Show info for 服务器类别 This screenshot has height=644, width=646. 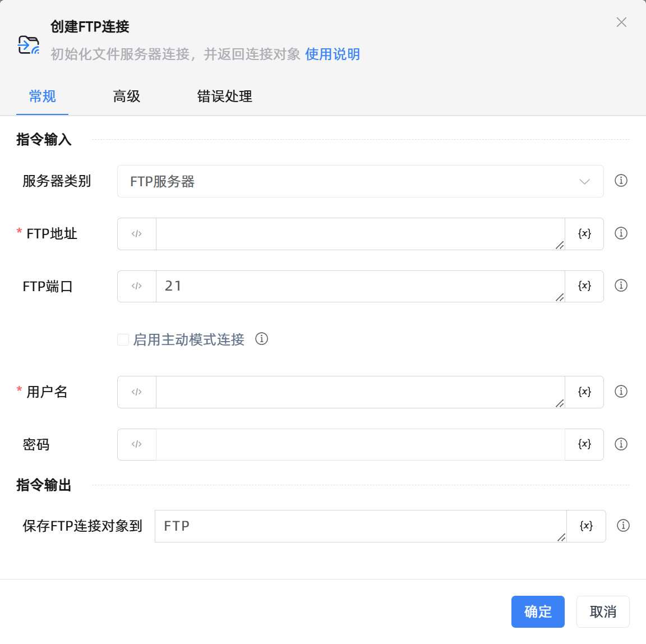tap(621, 181)
